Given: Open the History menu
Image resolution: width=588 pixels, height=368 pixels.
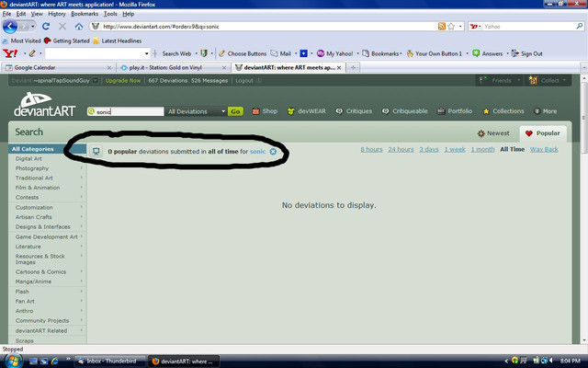Looking at the screenshot, I should click(57, 14).
